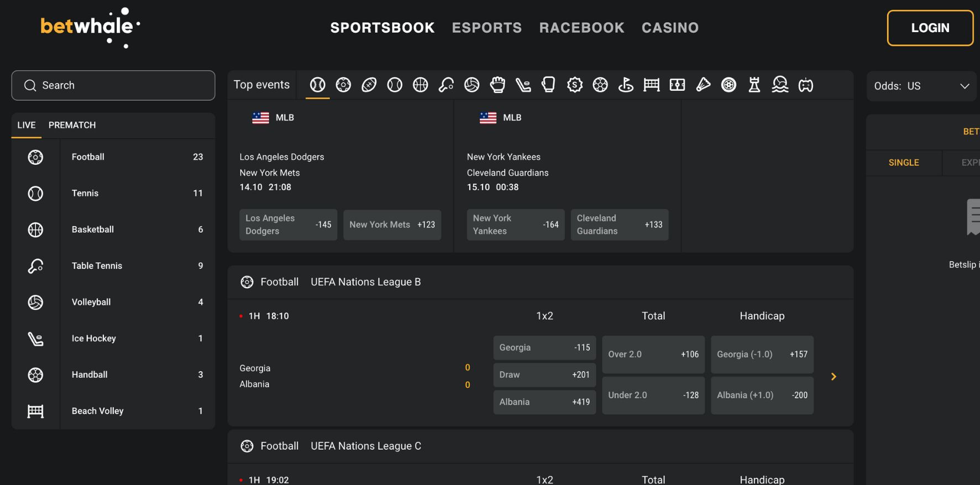The width and height of the screenshot is (980, 485).
Task: Select Georgia (-1.0) handicap +157
Action: 762,354
